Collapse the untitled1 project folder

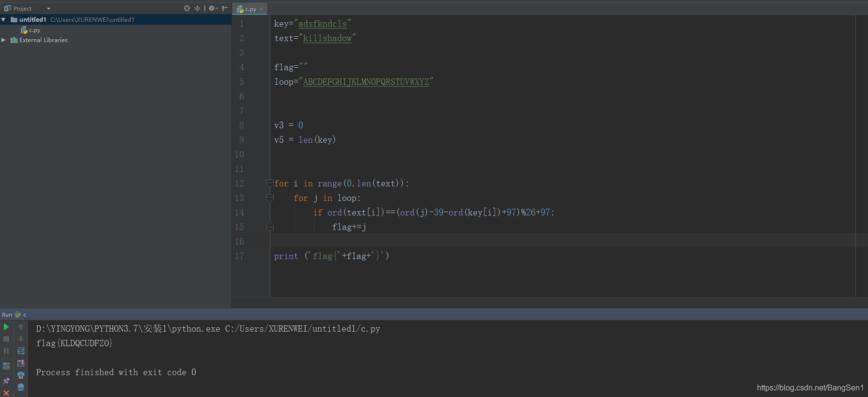click(3, 20)
